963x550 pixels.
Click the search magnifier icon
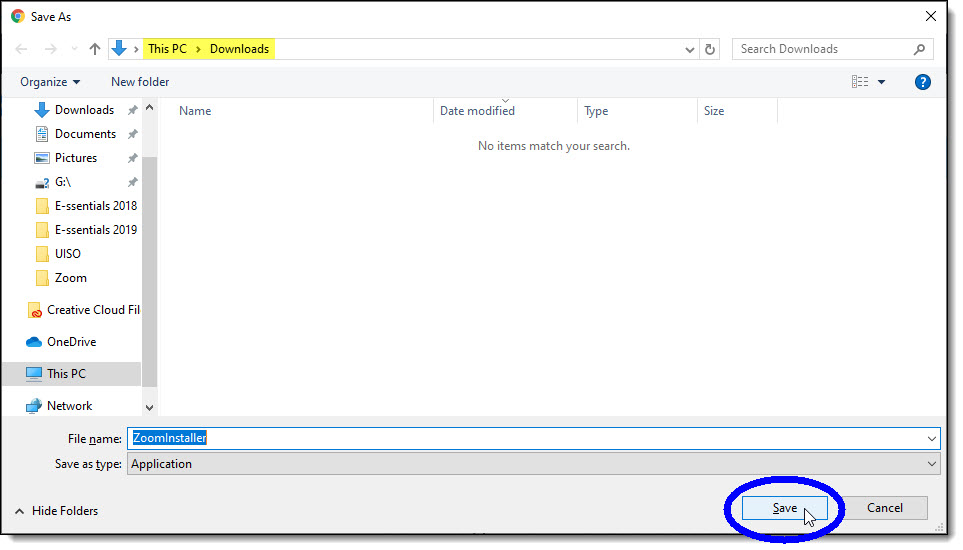[x=919, y=49]
